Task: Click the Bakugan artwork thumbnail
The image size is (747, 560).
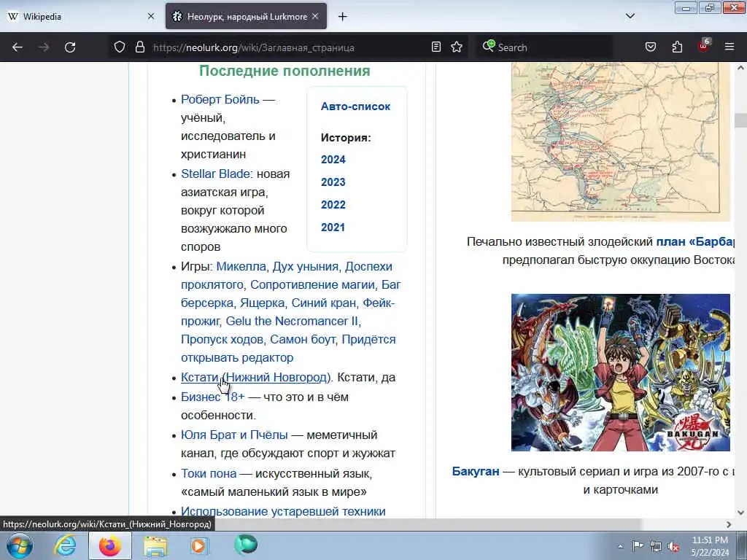Action: (620, 373)
